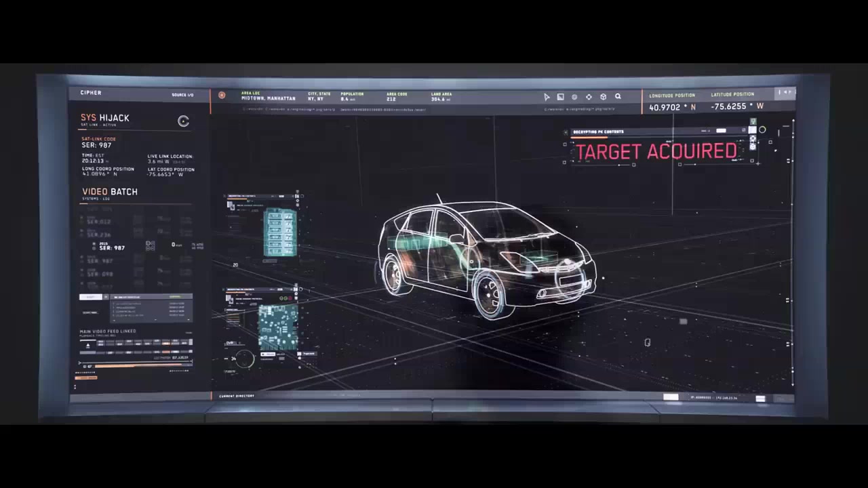Click the circular sync icon beside SYS HIJACK
Screen dimensions: 868x488
183,121
